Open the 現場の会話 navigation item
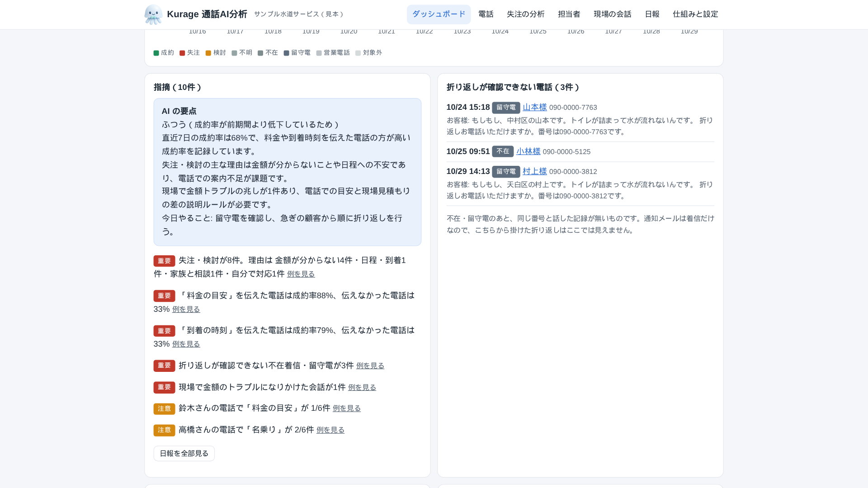This screenshot has width=868, height=488. tap(612, 14)
